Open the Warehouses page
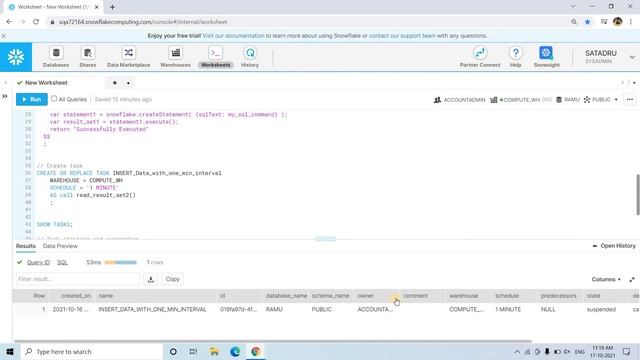 click(176, 57)
